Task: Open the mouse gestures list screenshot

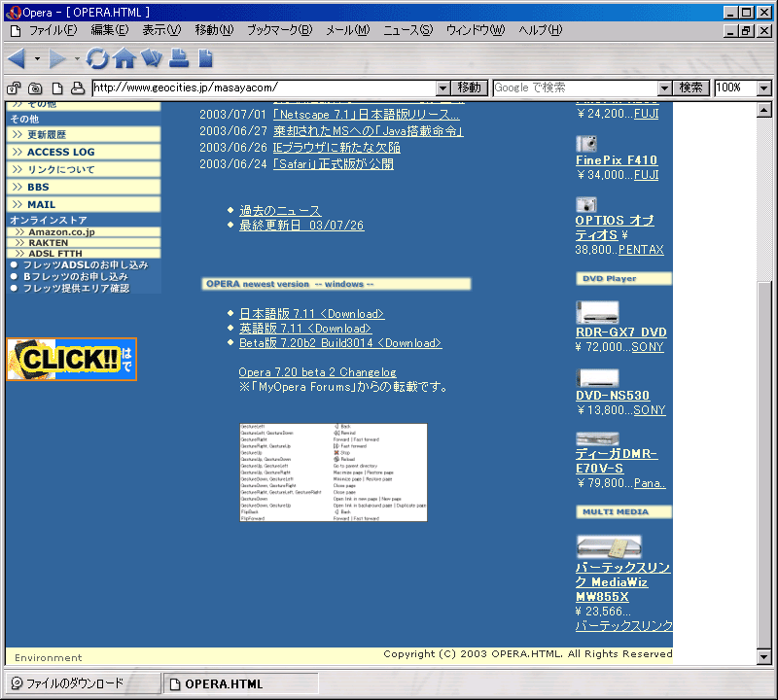Action: click(x=333, y=472)
